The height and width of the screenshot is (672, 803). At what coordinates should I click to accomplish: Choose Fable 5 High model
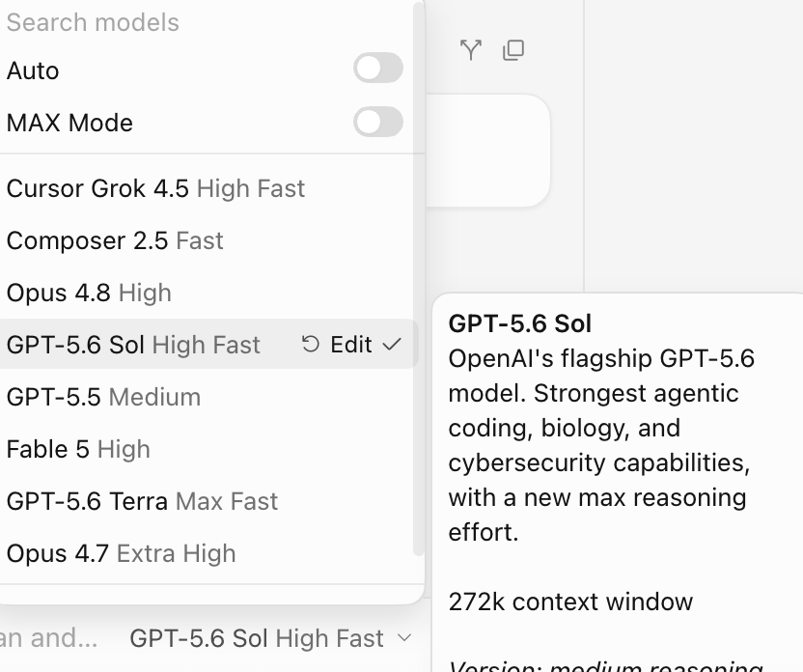coord(208,449)
